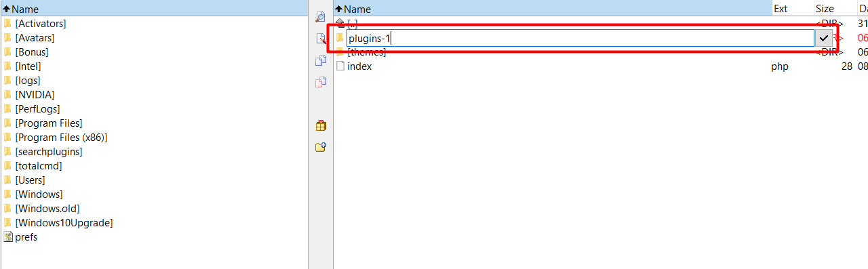868x269 pixels.
Task: Select the [NVIDIA] folder
Action: [35, 95]
